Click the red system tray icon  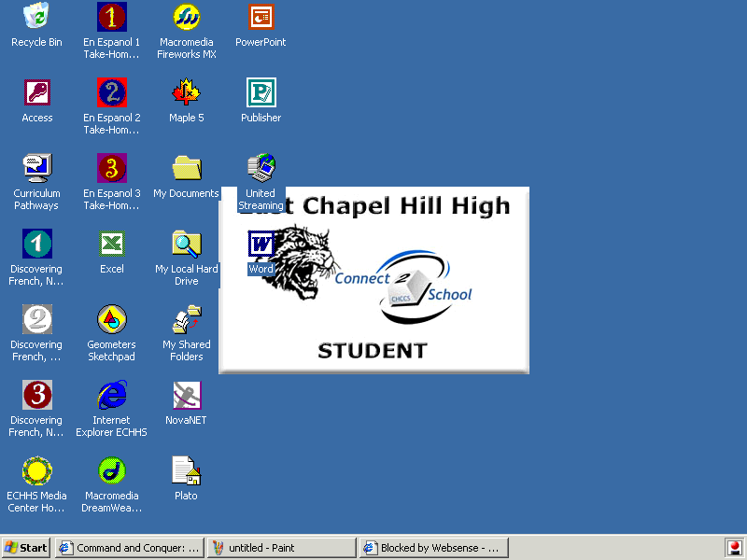coord(734,548)
